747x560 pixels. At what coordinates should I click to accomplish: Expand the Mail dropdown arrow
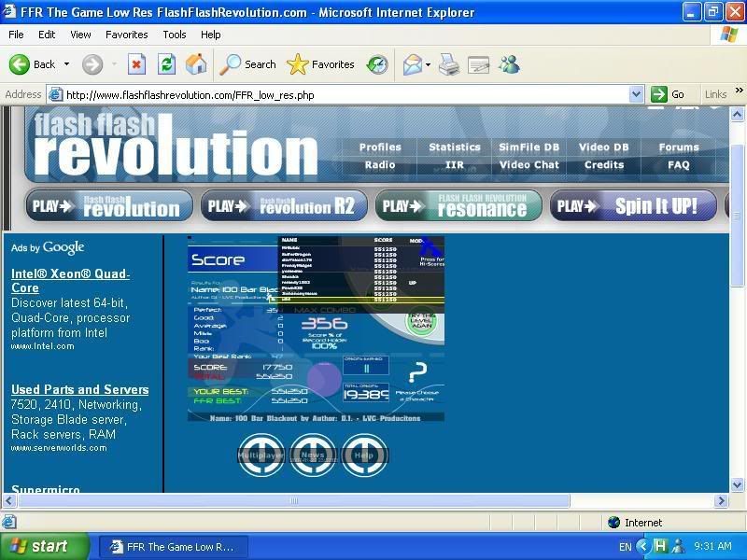428,64
